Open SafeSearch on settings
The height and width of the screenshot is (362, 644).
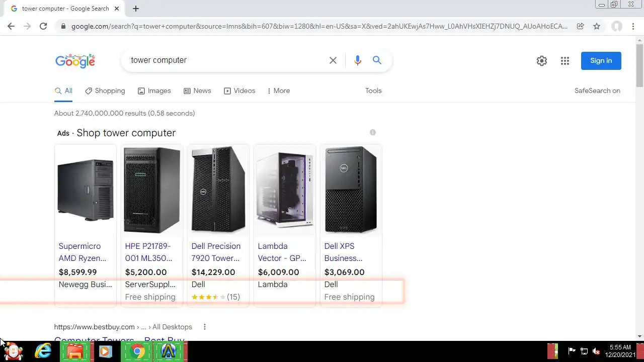click(x=597, y=91)
